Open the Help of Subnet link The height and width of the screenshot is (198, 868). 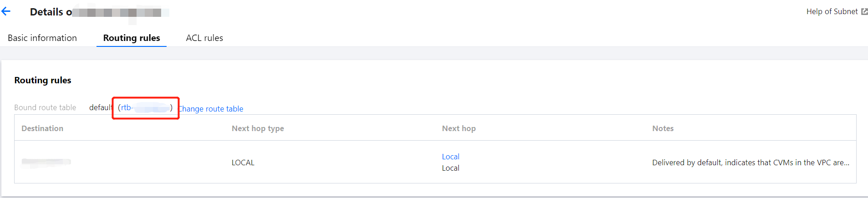[x=832, y=12]
